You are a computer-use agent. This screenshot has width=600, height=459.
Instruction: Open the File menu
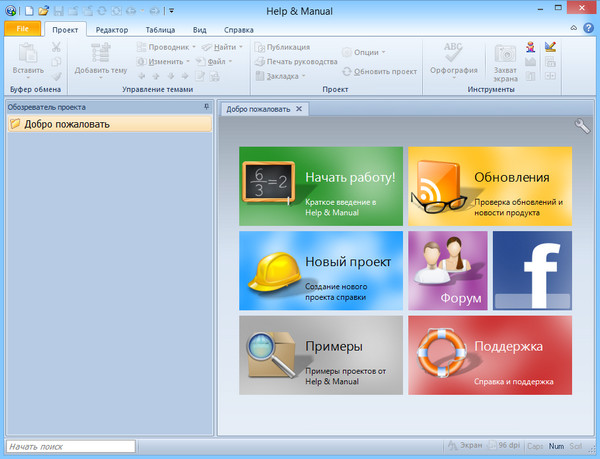[22, 29]
